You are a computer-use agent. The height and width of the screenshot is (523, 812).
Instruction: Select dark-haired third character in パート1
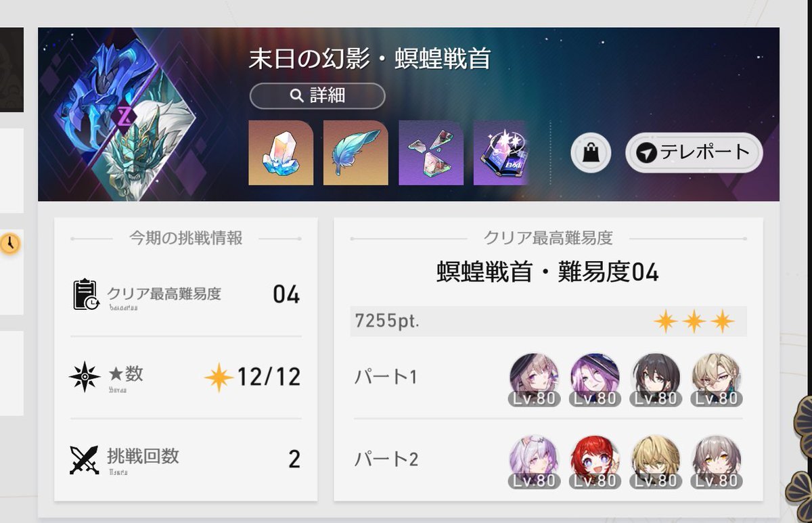click(656, 379)
